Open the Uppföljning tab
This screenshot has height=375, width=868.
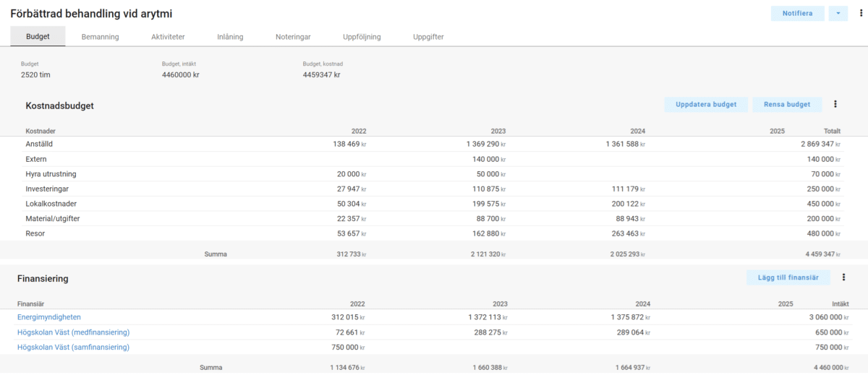click(x=362, y=37)
